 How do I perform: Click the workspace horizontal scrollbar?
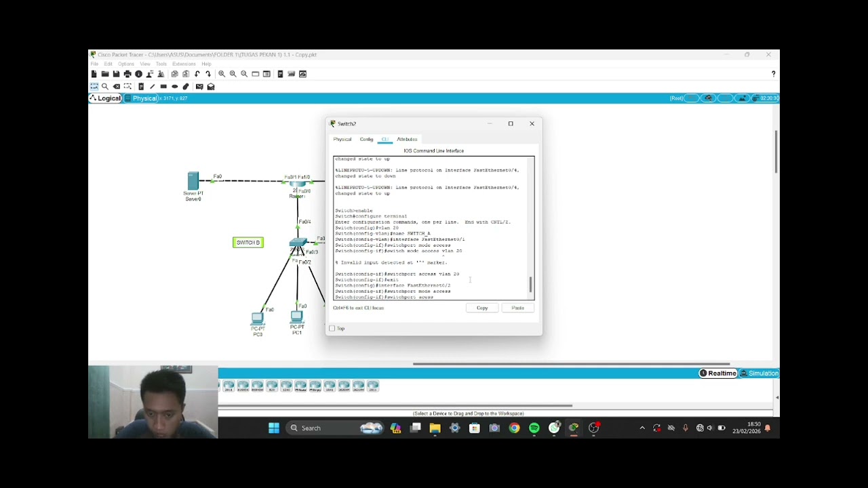tap(571, 364)
